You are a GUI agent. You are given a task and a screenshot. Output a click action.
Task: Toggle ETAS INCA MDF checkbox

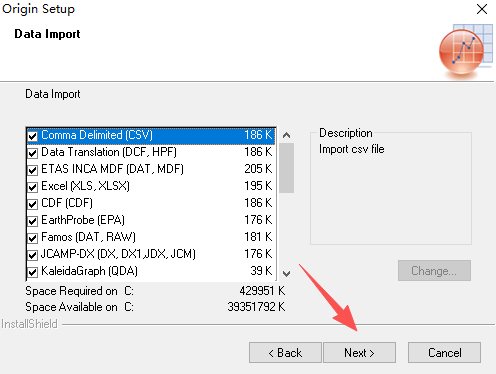pyautogui.click(x=33, y=170)
